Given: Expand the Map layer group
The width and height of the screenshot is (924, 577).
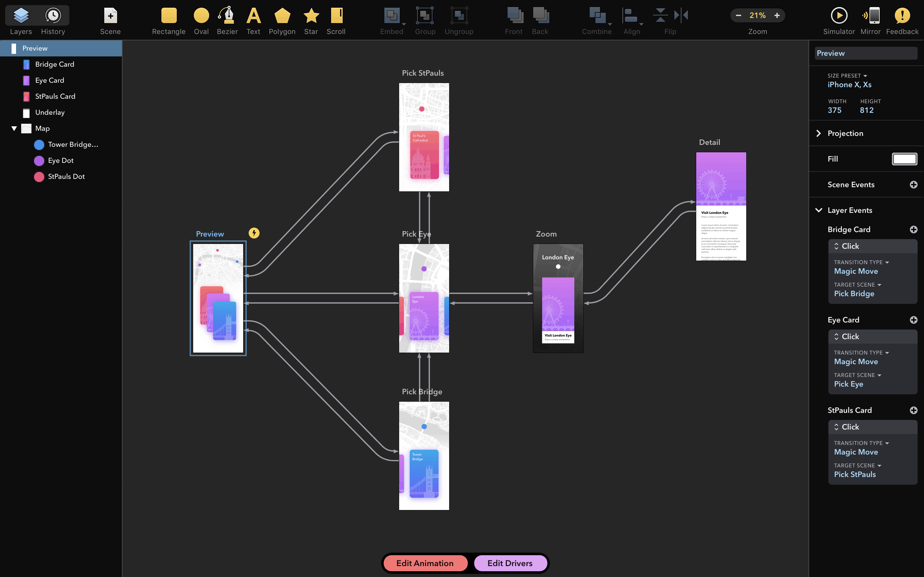Looking at the screenshot, I should pyautogui.click(x=13, y=128).
